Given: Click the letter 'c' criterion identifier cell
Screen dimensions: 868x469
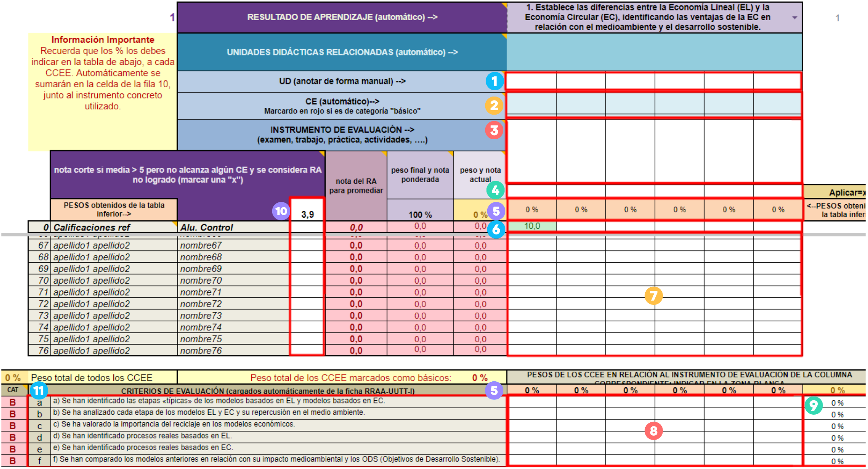Looking at the screenshot, I should tap(39, 426).
